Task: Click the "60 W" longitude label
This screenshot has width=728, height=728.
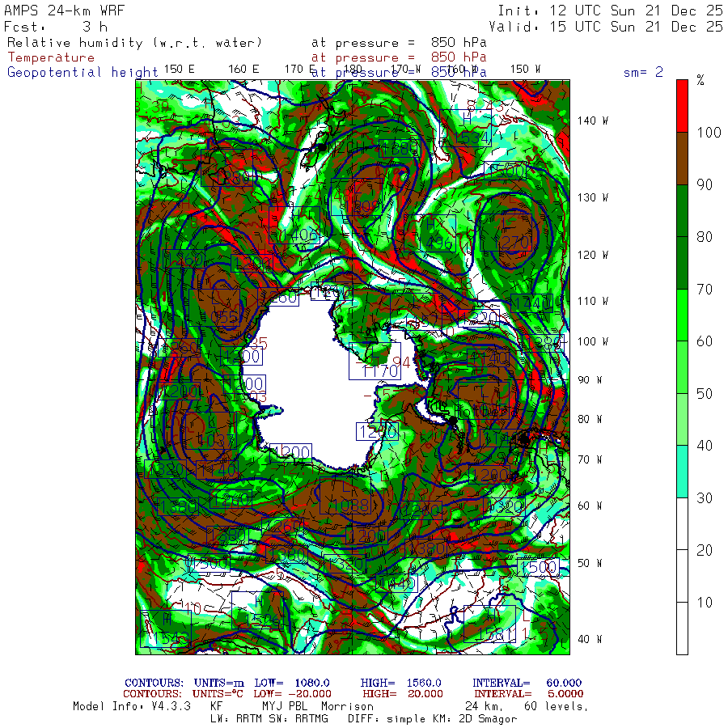Action: [x=590, y=506]
